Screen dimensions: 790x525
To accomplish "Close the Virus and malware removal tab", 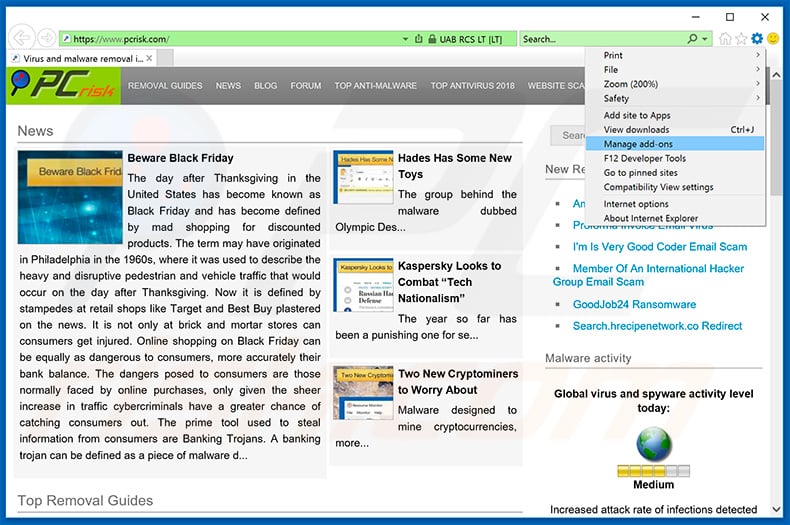I will pyautogui.click(x=149, y=58).
